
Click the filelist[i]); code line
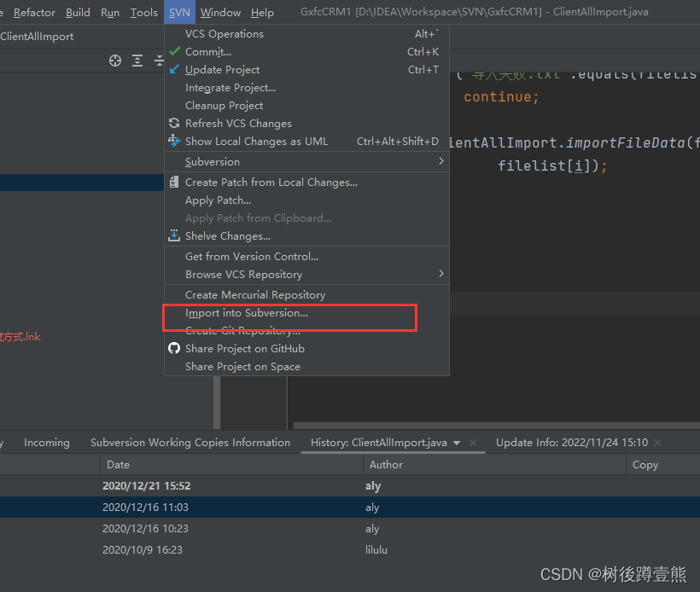tap(552, 166)
